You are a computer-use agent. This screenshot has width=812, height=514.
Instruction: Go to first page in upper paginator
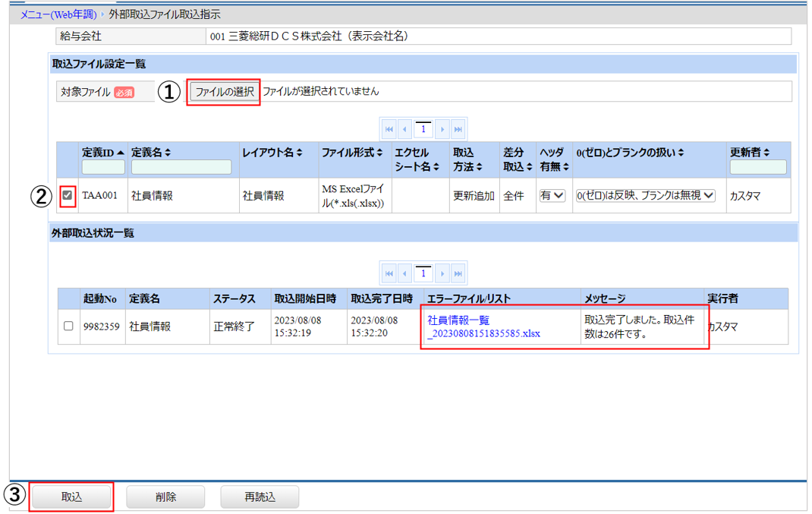(x=389, y=129)
